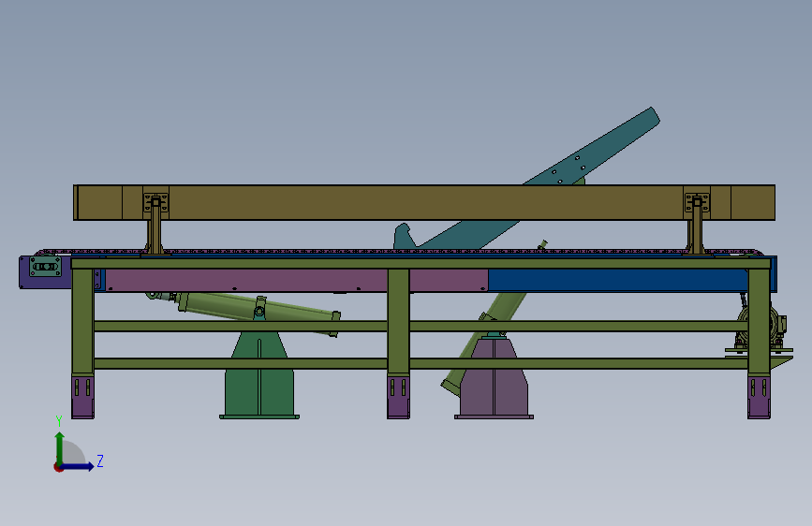812x526 pixels.
Task: Click the red X axis origin dot
Action: point(57,467)
